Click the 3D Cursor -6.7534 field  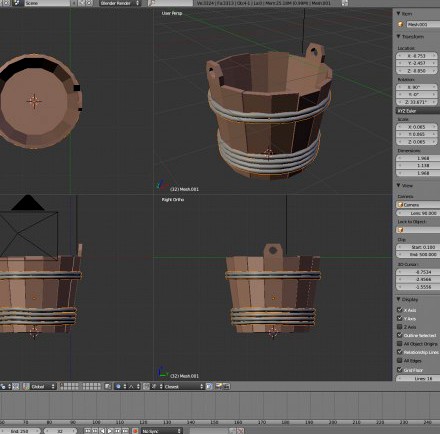point(418,272)
